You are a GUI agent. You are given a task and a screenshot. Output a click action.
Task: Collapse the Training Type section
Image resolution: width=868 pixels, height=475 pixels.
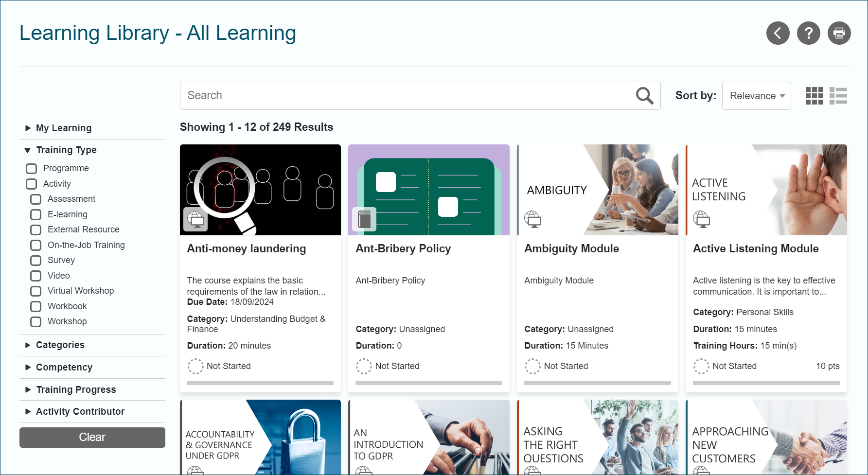92,150
